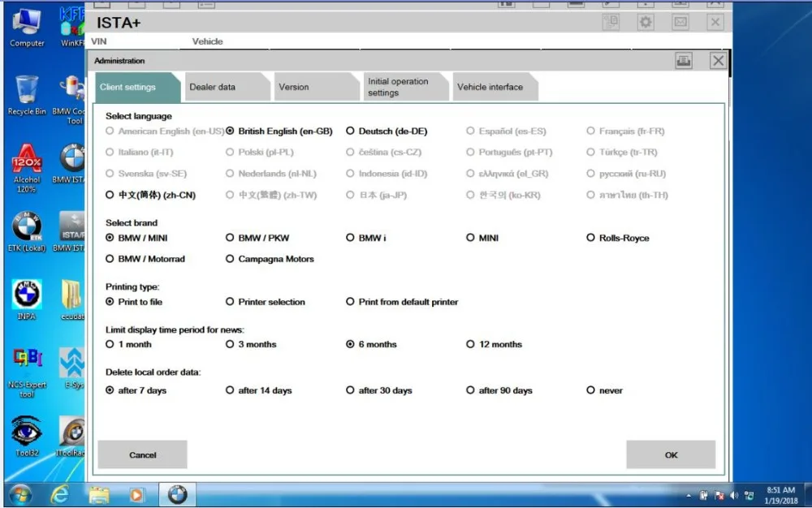This screenshot has height=508, width=812.
Task: Switch to the Client settings tab
Action: [136, 87]
